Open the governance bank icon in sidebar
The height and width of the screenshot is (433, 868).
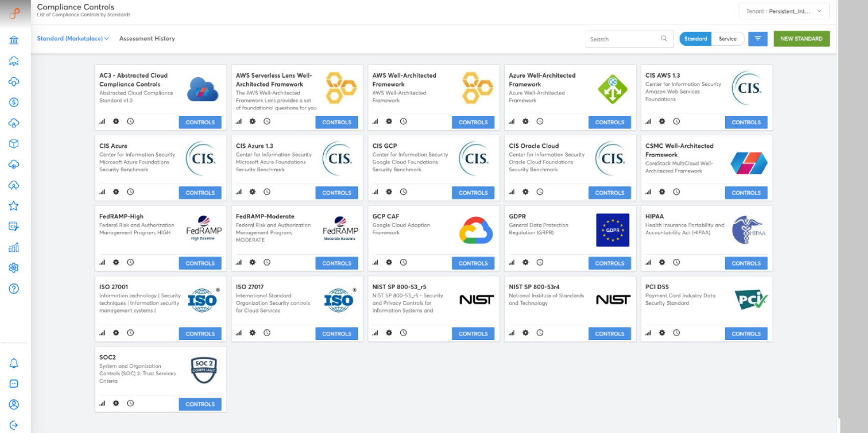14,40
